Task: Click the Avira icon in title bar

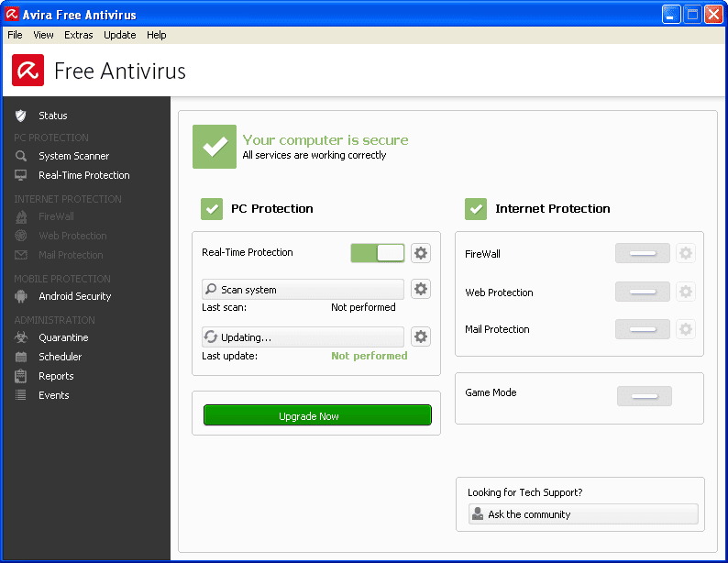Action: [x=12, y=15]
